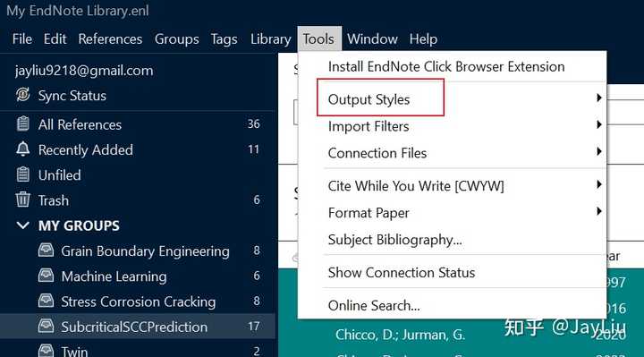Viewport: 644px width, 357px height.
Task: Open the Library menu
Action: [x=271, y=39]
